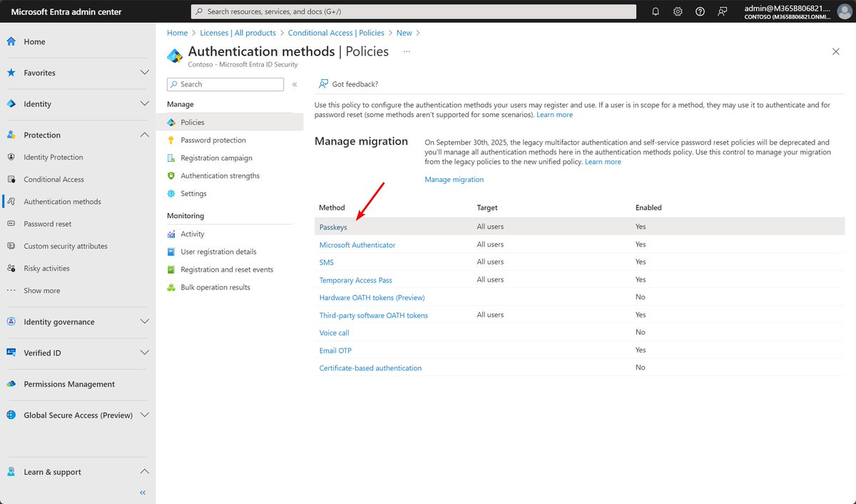Click the Conditional Access icon
The width and height of the screenshot is (856, 504).
click(11, 179)
